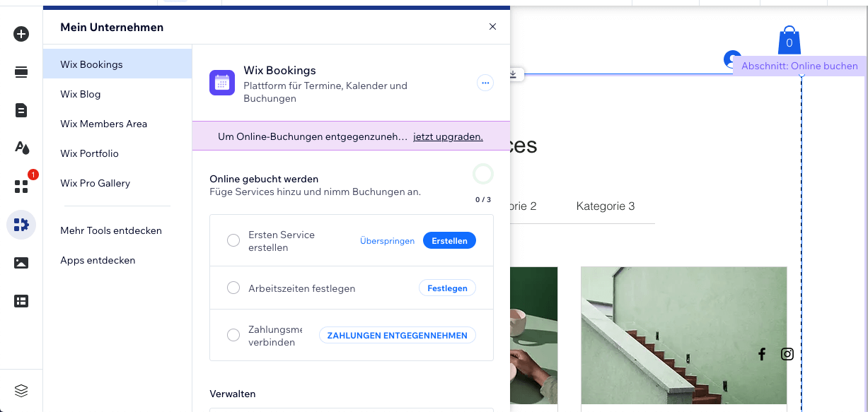Open the Apps icon with the red badge

(21, 187)
